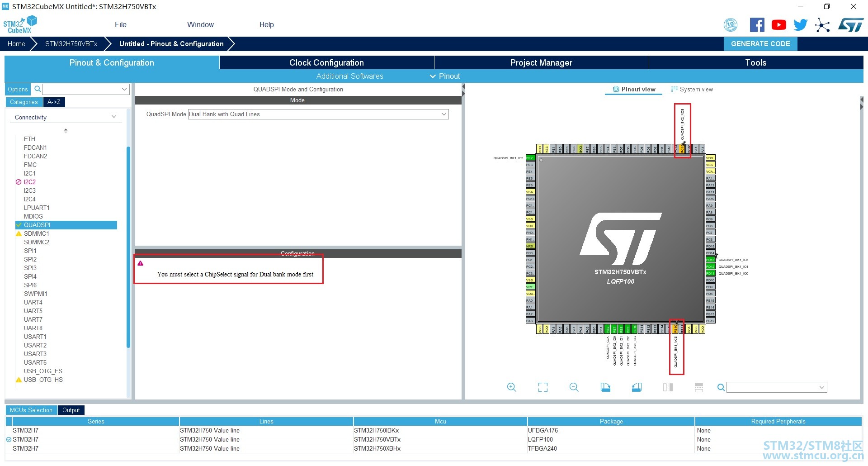
Task: Sort by the Package column header
Action: point(611,421)
